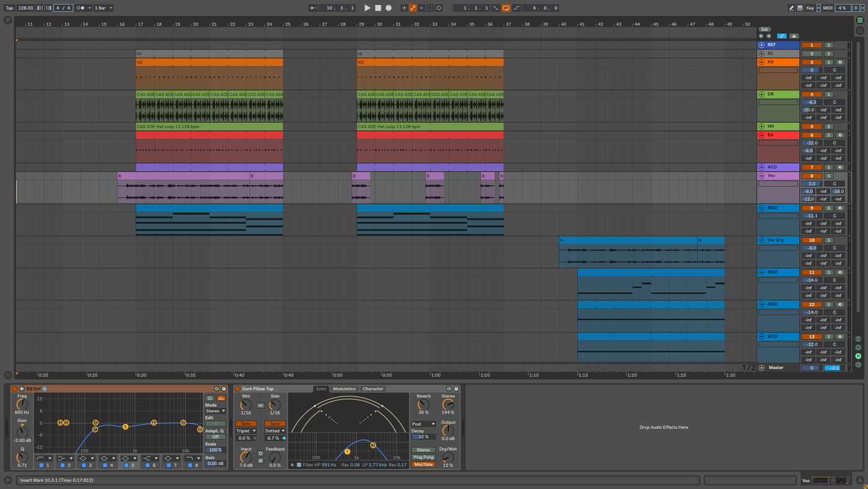Switch to the Echo tab
The height and width of the screenshot is (489, 868).
[321, 389]
